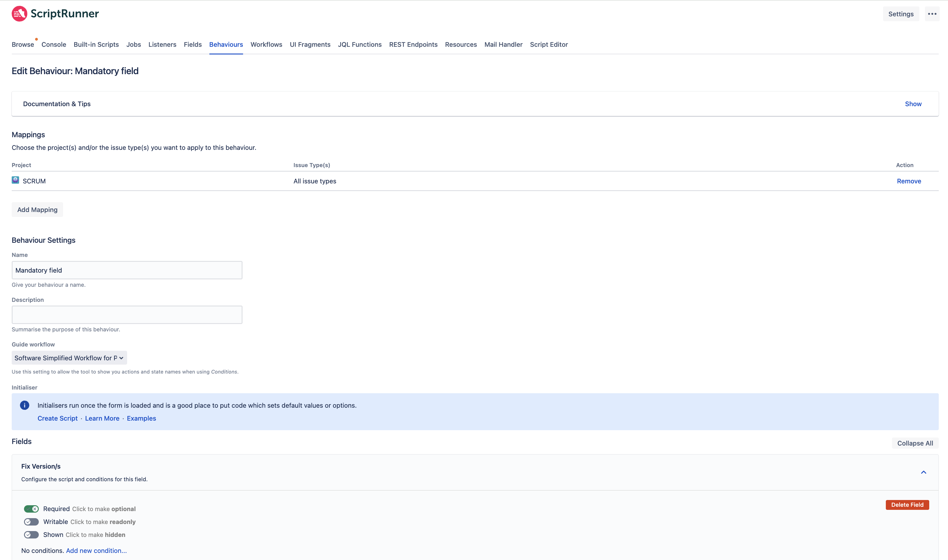Toggle Shown switch to hidden

click(31, 534)
